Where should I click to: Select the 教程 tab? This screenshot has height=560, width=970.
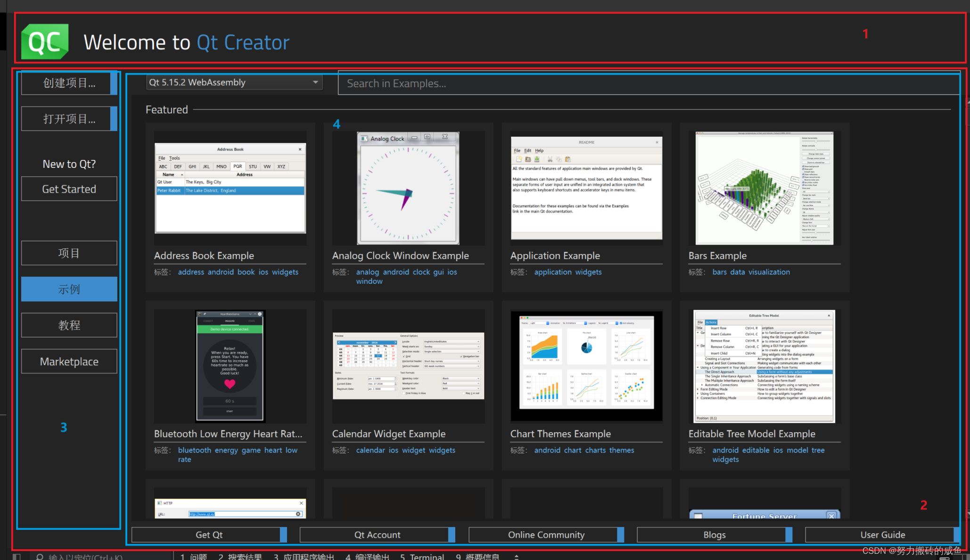pos(69,325)
